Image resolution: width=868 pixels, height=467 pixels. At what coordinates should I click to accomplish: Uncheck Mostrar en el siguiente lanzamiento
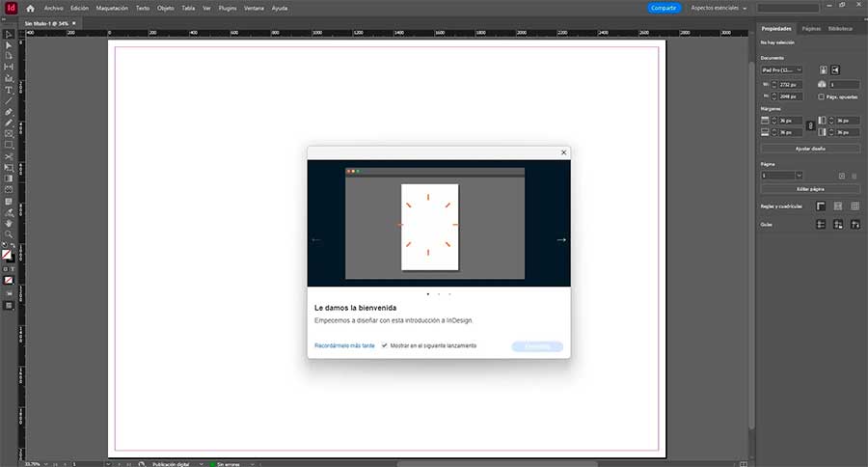click(385, 345)
